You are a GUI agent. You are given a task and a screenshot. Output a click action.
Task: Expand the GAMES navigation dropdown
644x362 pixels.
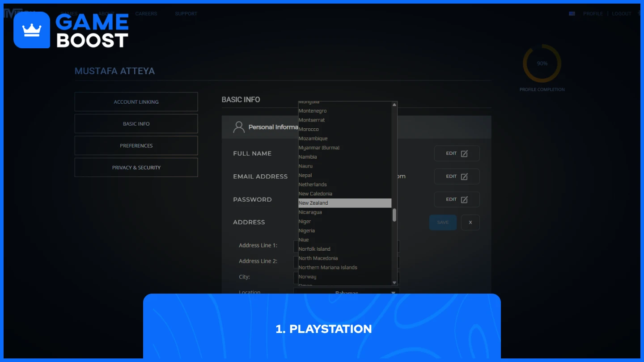coord(69,13)
